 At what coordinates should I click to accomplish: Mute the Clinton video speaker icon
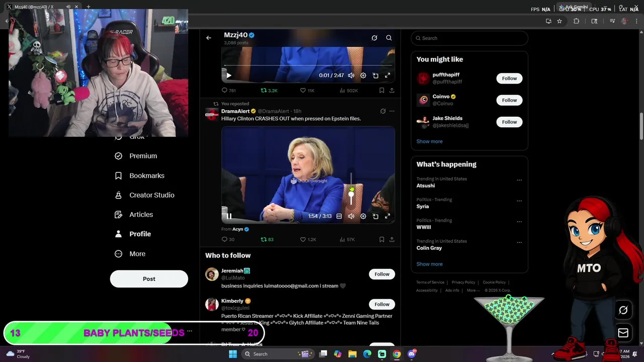tap(351, 216)
